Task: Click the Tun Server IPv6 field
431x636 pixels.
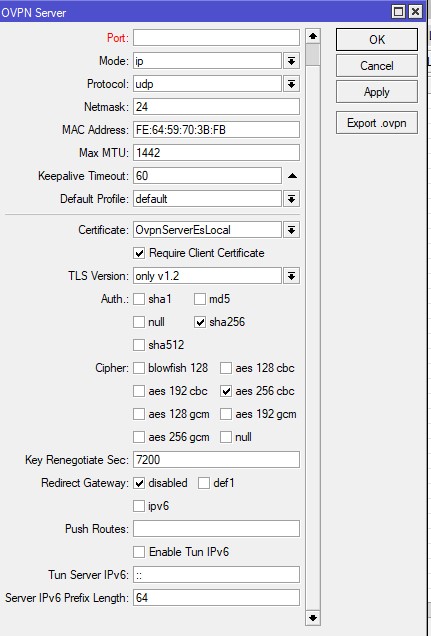Action: point(216,575)
